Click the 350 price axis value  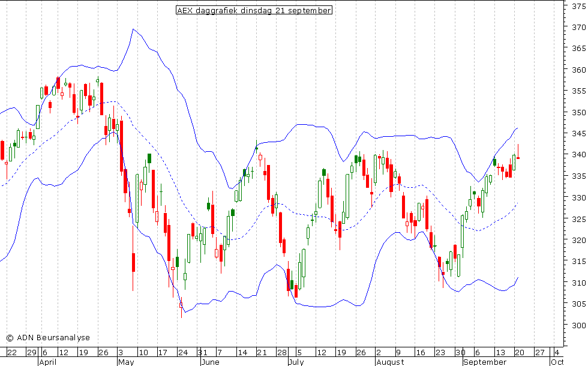click(x=578, y=112)
